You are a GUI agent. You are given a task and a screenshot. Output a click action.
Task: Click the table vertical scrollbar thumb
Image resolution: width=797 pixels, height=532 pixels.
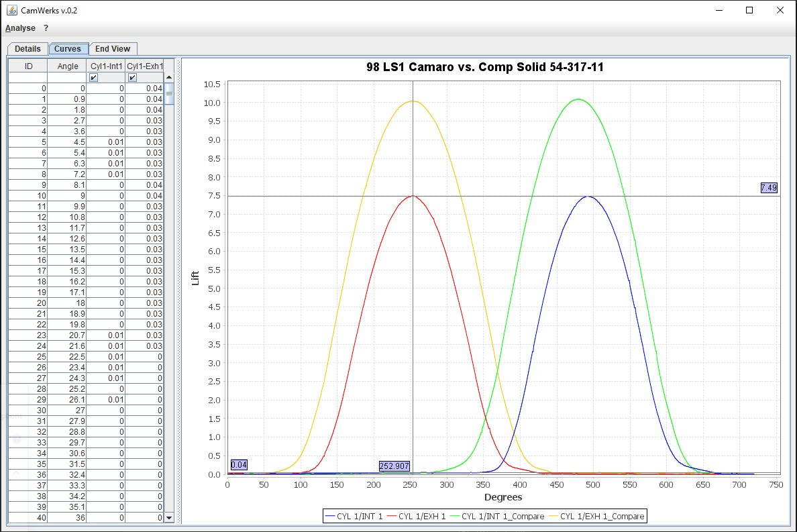tap(169, 93)
